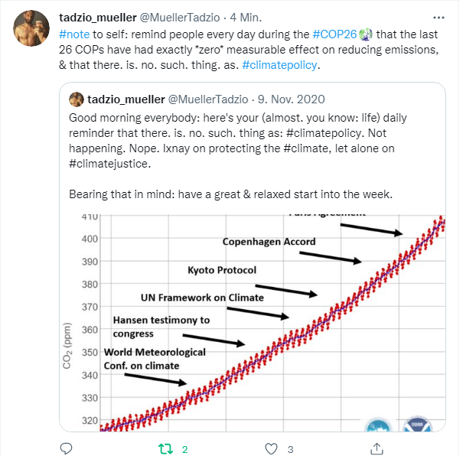This screenshot has width=476, height=456.
Task: Click the '9. Nov. 2020' quoted tweet date
Action: click(292, 99)
